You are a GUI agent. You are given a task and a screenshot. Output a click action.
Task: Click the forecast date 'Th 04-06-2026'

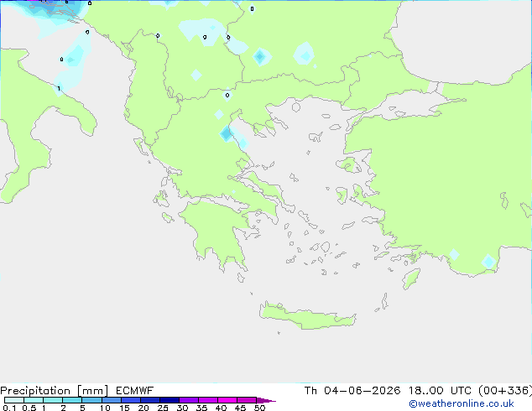352,391
